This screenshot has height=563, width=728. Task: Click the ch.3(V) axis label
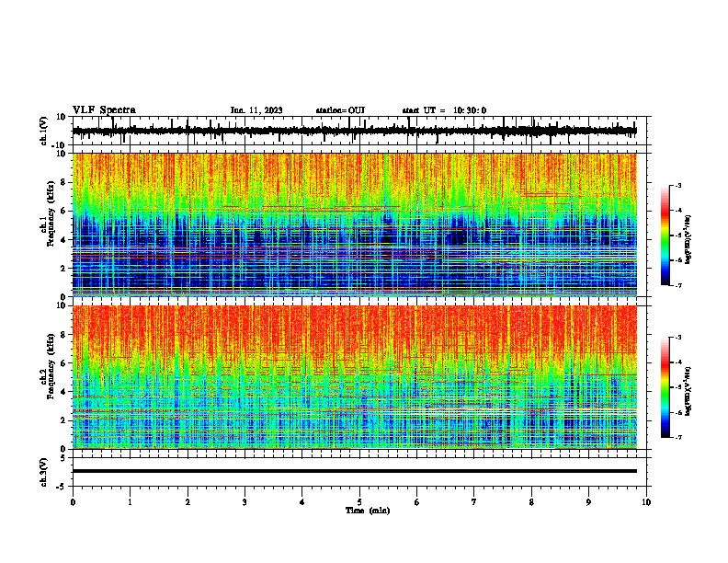tap(44, 472)
